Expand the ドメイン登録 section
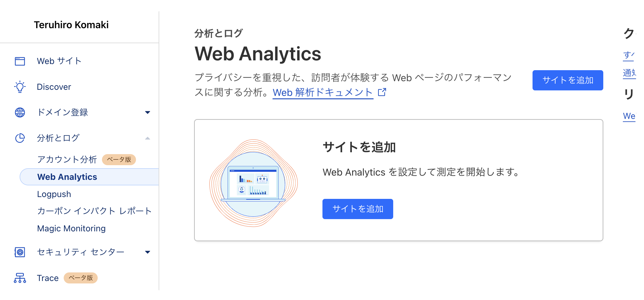 click(x=148, y=112)
